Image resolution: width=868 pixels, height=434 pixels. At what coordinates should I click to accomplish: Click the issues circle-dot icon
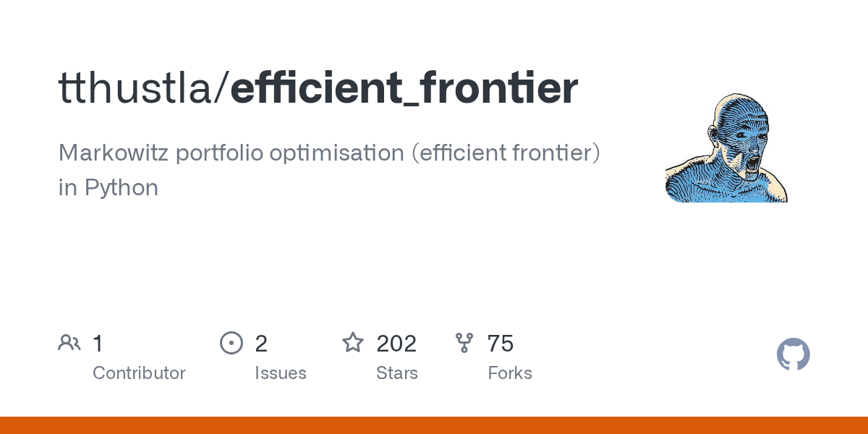click(x=231, y=343)
